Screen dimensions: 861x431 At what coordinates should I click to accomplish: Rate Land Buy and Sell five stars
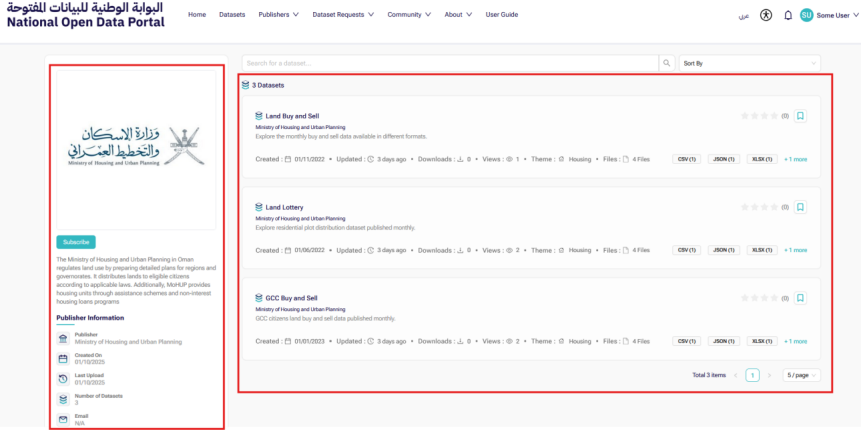pos(775,116)
